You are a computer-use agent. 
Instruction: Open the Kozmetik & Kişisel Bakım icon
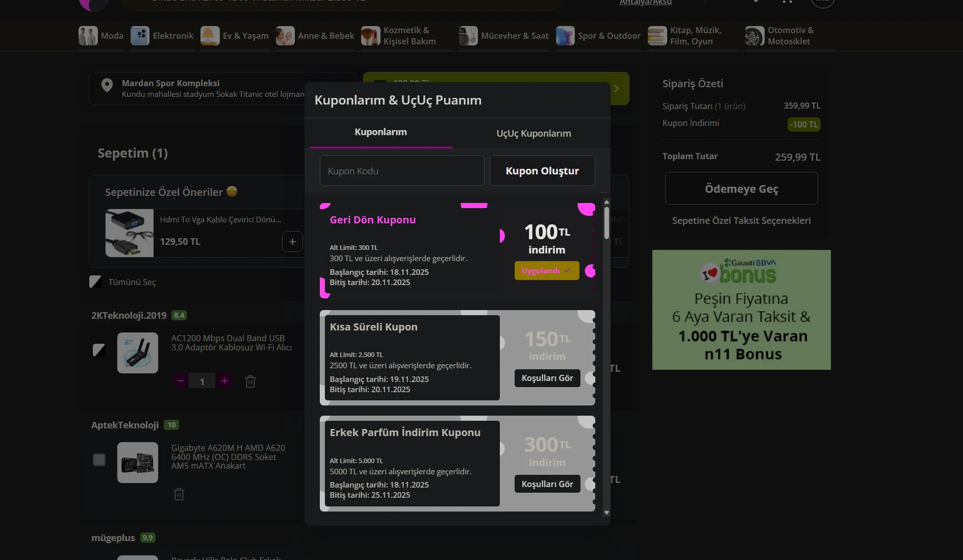pos(371,36)
